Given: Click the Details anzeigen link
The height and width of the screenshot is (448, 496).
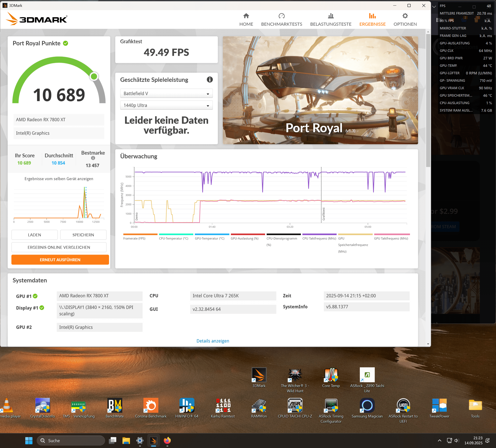Looking at the screenshot, I should pyautogui.click(x=213, y=341).
